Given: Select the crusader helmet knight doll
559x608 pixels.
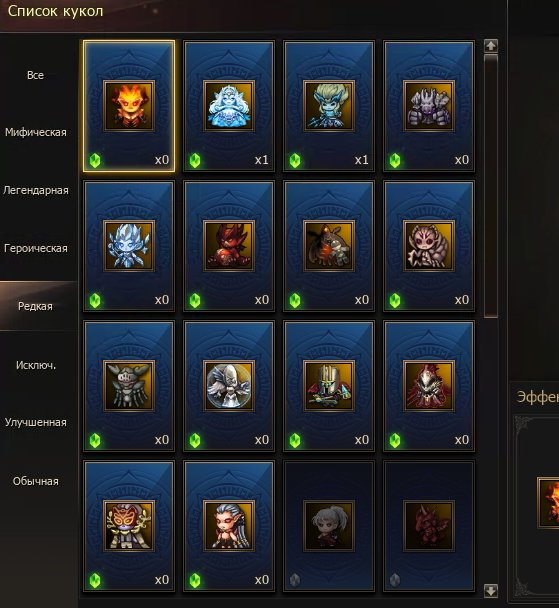Looking at the screenshot, I should pos(329,386).
